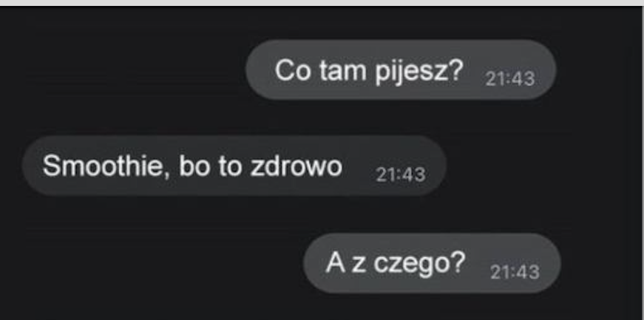Click the word "zdrowo" in received message

tap(296, 166)
